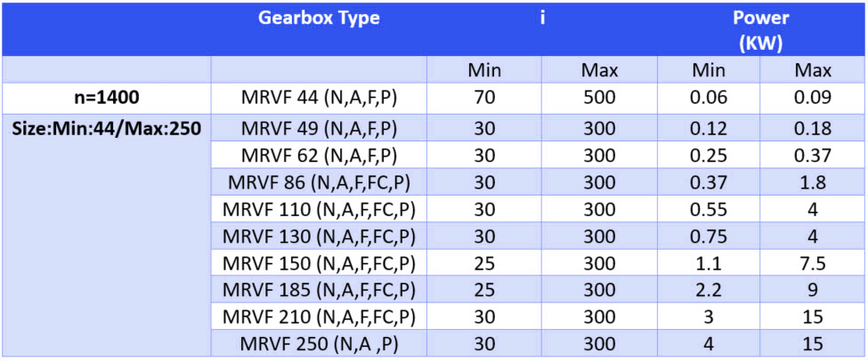
Task: Click i max "300" in MRVF 86 row
Action: 599,182
